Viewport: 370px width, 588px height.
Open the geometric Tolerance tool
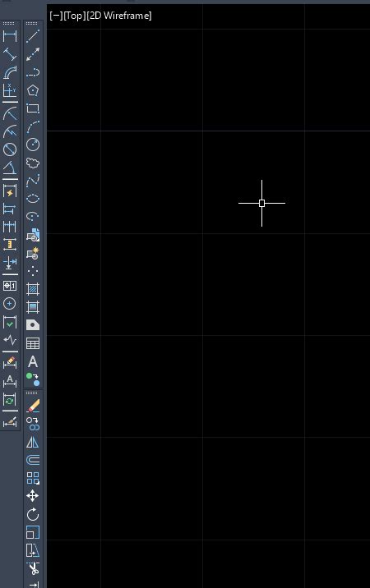(x=10, y=286)
